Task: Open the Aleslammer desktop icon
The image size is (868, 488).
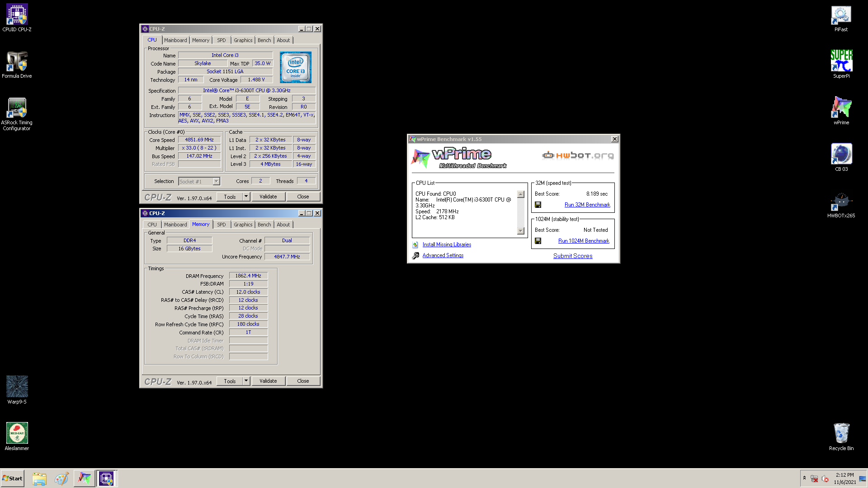Action: click(17, 436)
